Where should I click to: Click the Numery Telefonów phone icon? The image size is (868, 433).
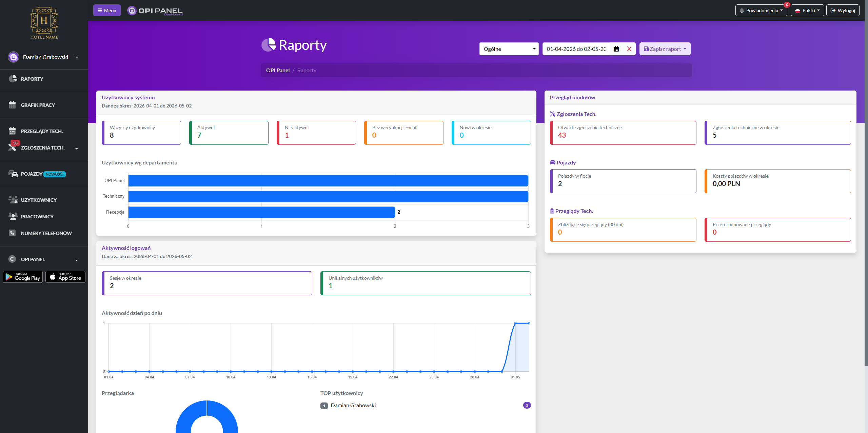tap(12, 233)
